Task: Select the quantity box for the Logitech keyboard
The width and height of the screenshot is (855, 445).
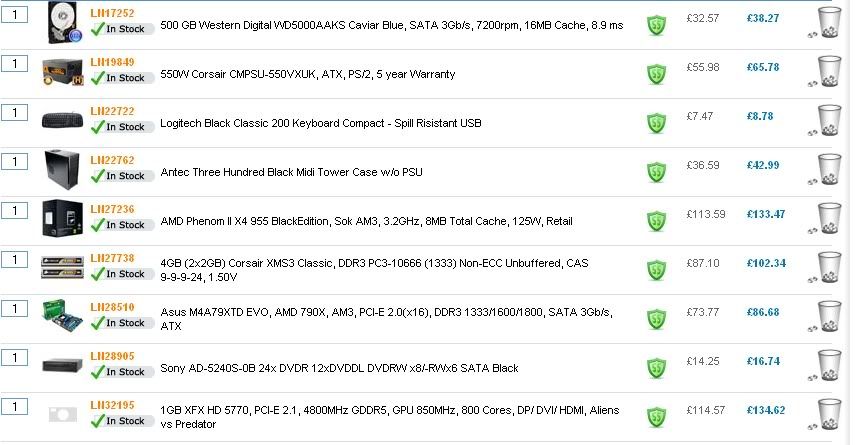Action: pos(14,112)
